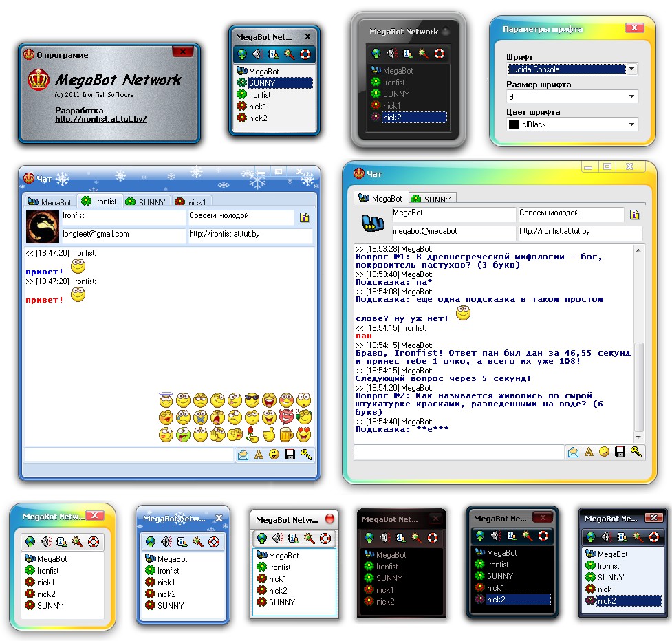672x641 pixels.
Task: Switch to Ironfist tab in snowflake chat window
Action: tap(99, 201)
